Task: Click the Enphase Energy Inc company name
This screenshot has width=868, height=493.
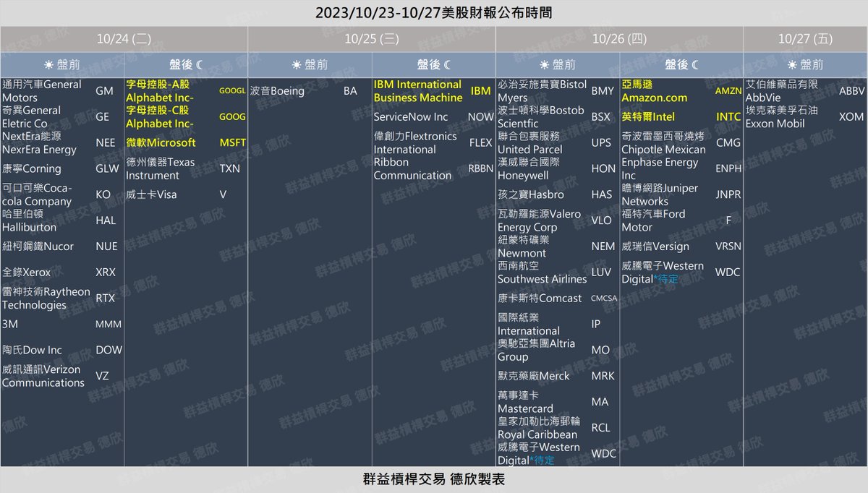Action: pyautogui.click(x=660, y=168)
